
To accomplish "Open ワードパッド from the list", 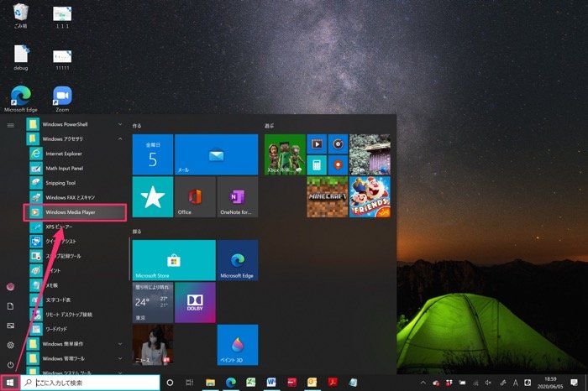I will 75,329.
